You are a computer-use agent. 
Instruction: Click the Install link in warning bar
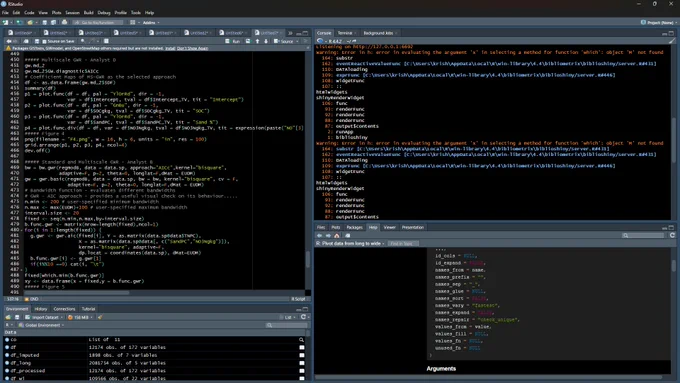coord(170,49)
